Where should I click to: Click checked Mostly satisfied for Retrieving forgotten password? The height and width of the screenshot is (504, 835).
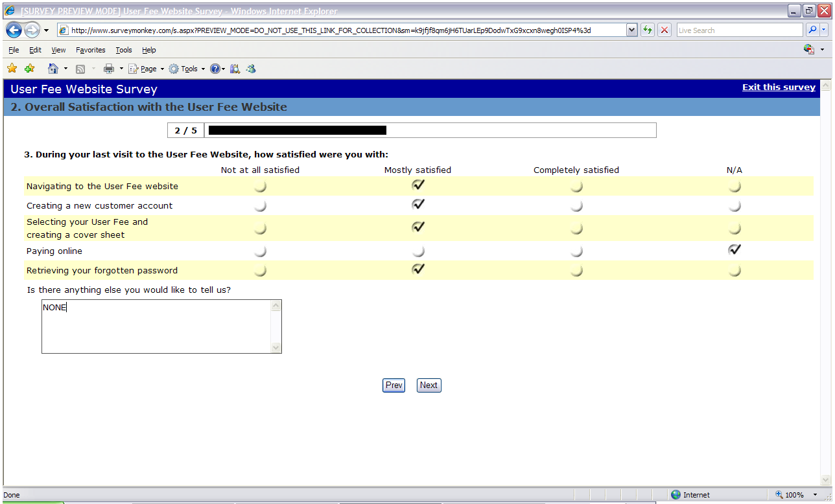(x=418, y=269)
